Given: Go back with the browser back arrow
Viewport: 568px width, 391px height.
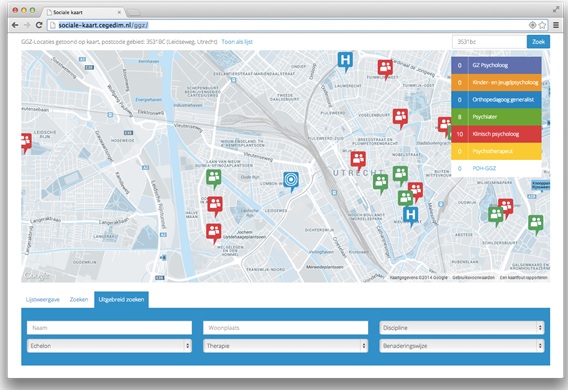Looking at the screenshot, I should (15, 25).
